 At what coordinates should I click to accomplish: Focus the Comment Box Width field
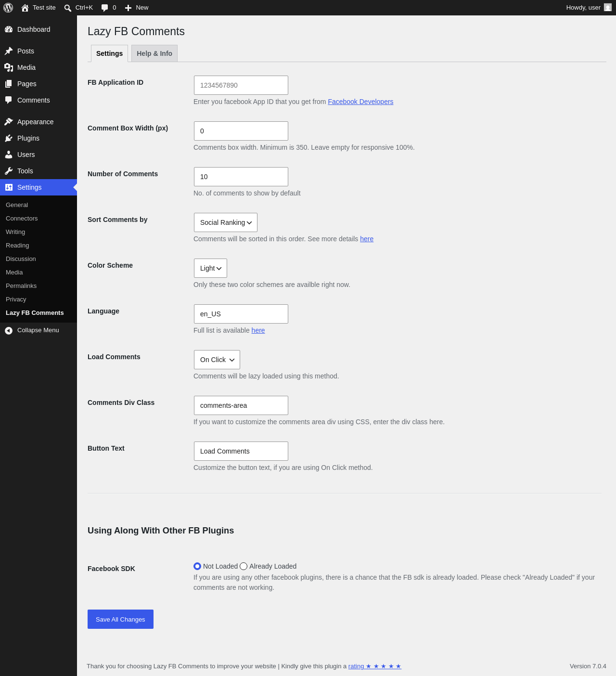click(241, 131)
